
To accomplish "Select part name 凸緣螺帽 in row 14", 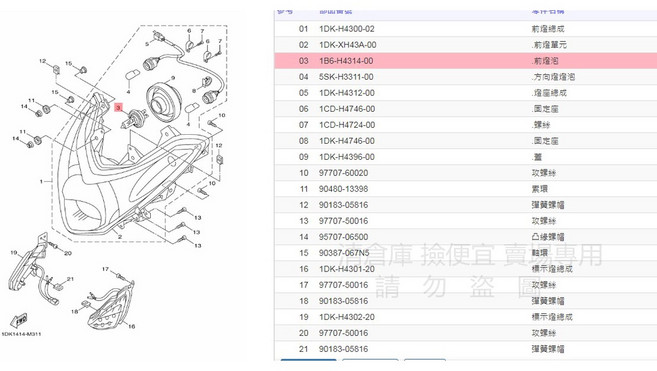I will coord(548,237).
